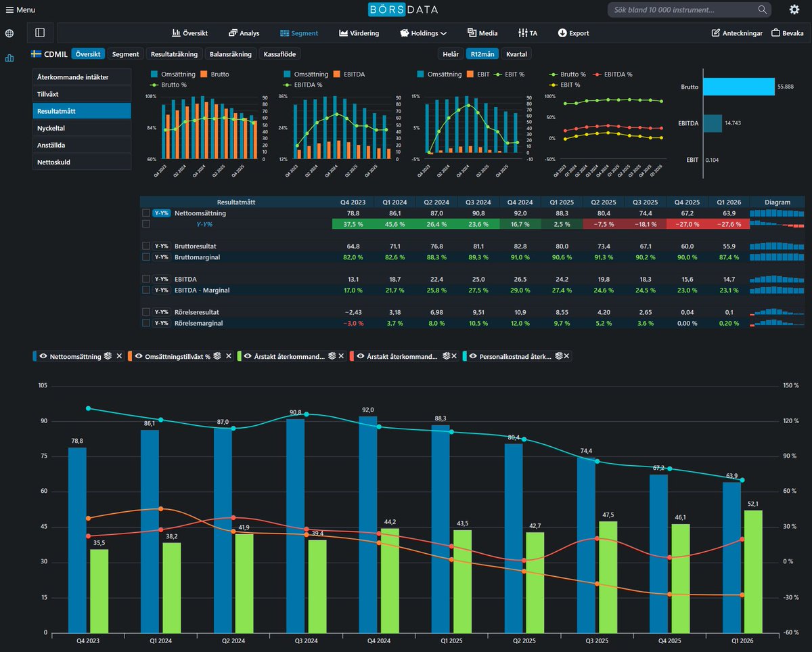This screenshot has width=812, height=652.
Task: Toggle Y-Y% button for Bruttoresultat
Action: click(161, 246)
